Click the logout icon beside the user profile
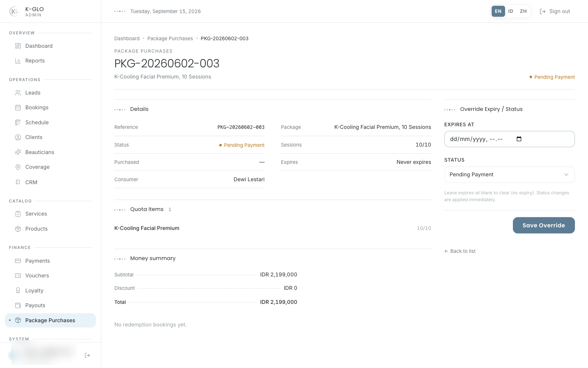The width and height of the screenshot is (588, 368). (x=87, y=355)
